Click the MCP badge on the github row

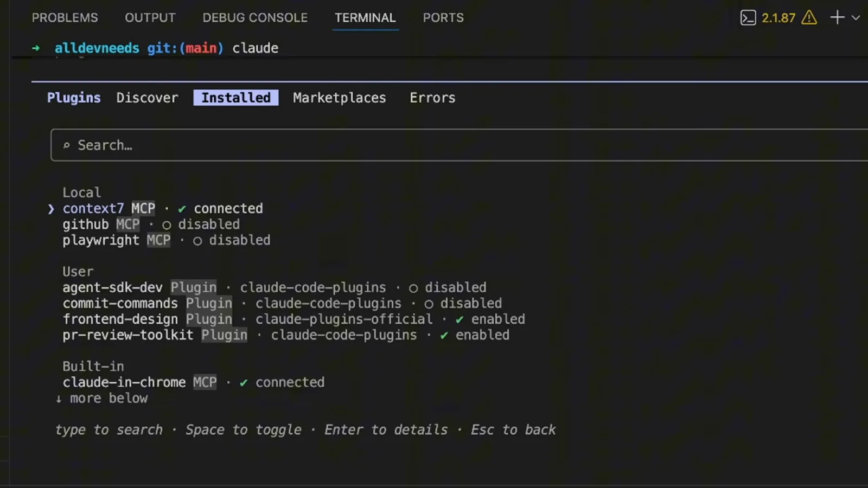click(127, 224)
